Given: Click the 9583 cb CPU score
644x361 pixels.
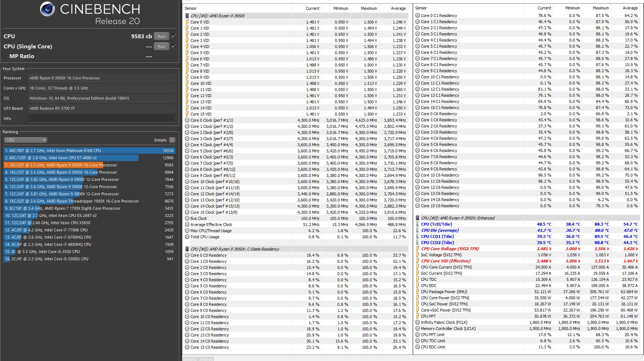Looking at the screenshot, I should tap(141, 36).
